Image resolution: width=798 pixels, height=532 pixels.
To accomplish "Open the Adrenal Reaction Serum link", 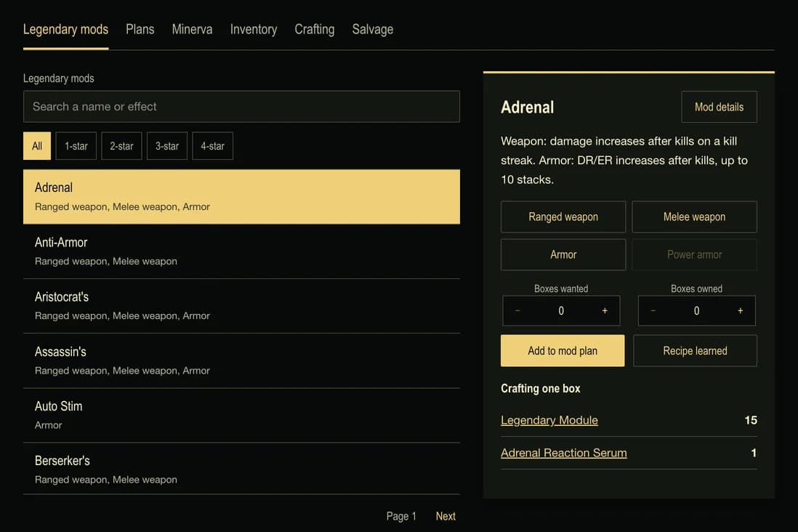I will tap(563, 453).
